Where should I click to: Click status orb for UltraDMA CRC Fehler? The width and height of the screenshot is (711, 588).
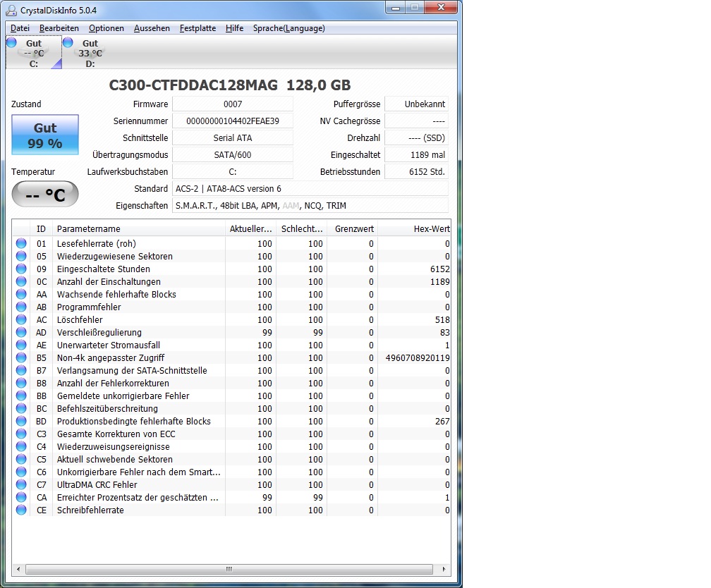[21, 484]
